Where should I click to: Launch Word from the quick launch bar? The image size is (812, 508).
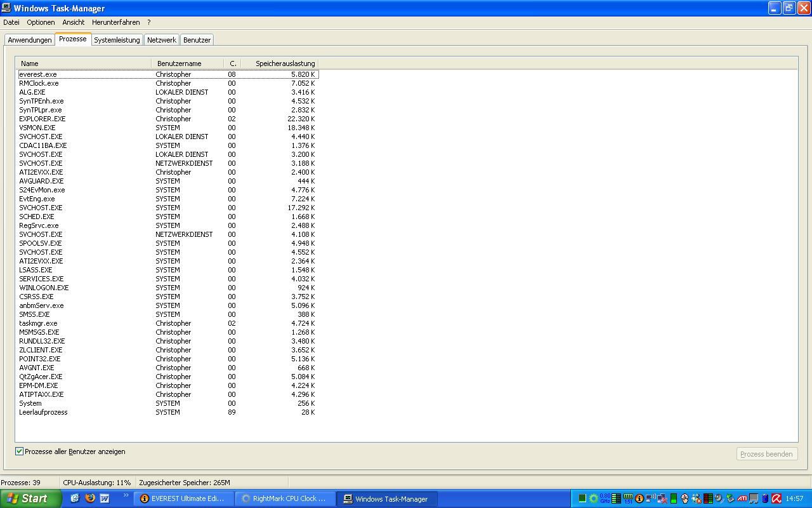click(x=105, y=498)
